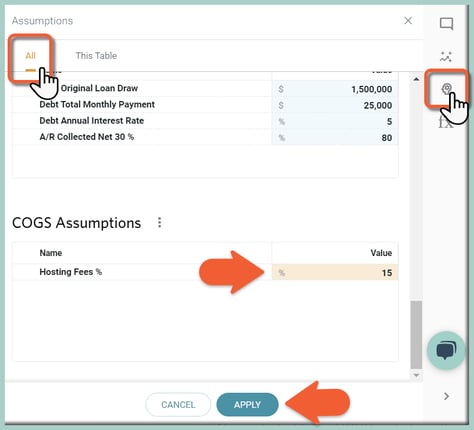Expand sidebar with right chevron arrow

tap(446, 396)
